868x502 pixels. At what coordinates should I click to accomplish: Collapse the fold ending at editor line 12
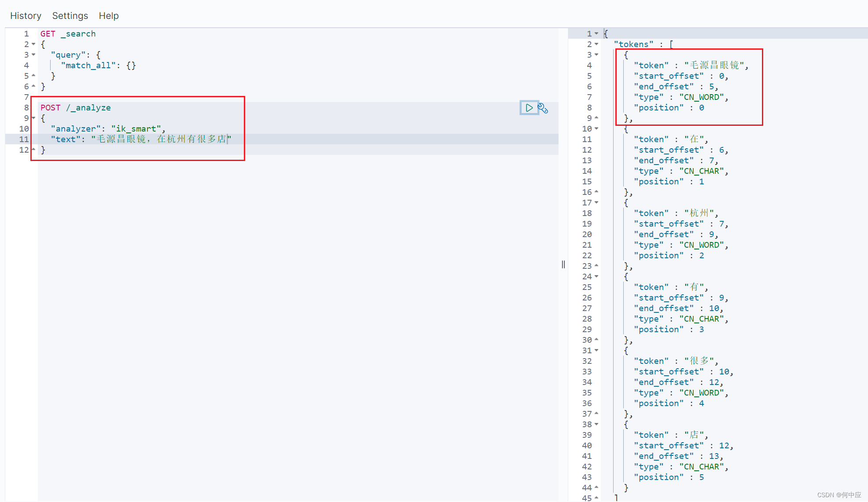click(33, 150)
